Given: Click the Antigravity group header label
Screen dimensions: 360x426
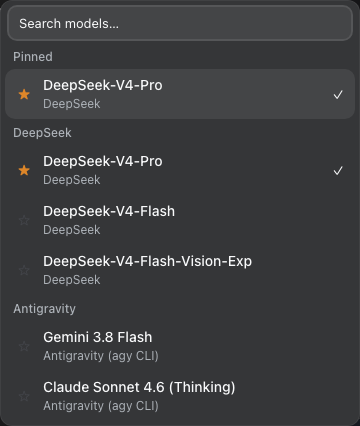Looking at the screenshot, I should (44, 309).
